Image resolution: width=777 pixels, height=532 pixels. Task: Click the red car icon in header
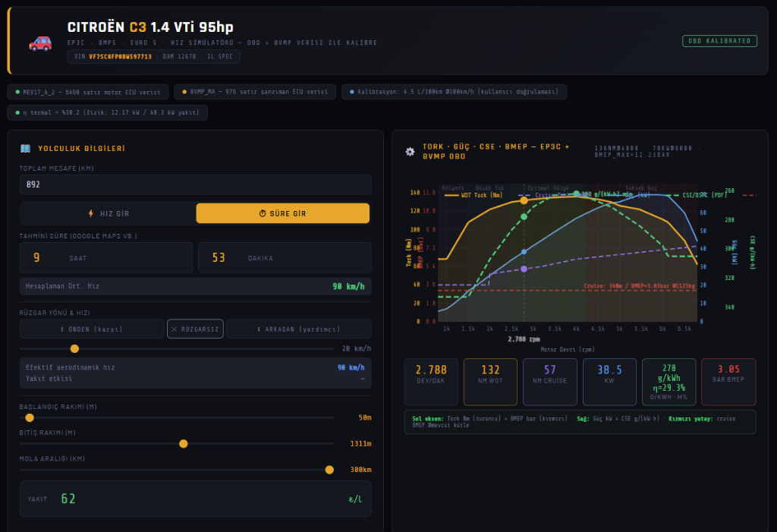39,42
